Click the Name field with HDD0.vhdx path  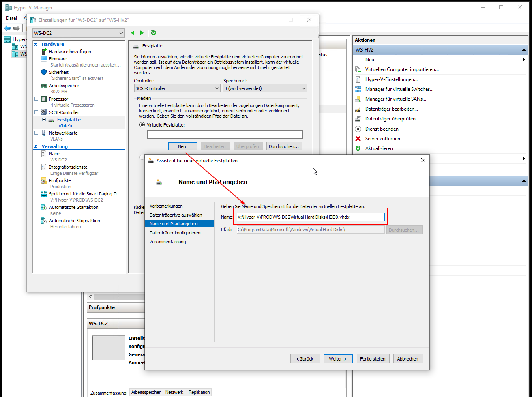311,217
